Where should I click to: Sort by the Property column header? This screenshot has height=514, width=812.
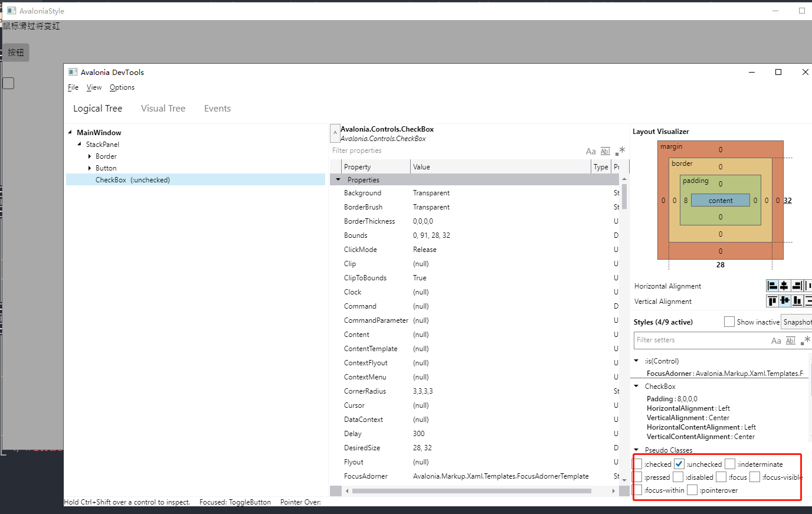375,167
